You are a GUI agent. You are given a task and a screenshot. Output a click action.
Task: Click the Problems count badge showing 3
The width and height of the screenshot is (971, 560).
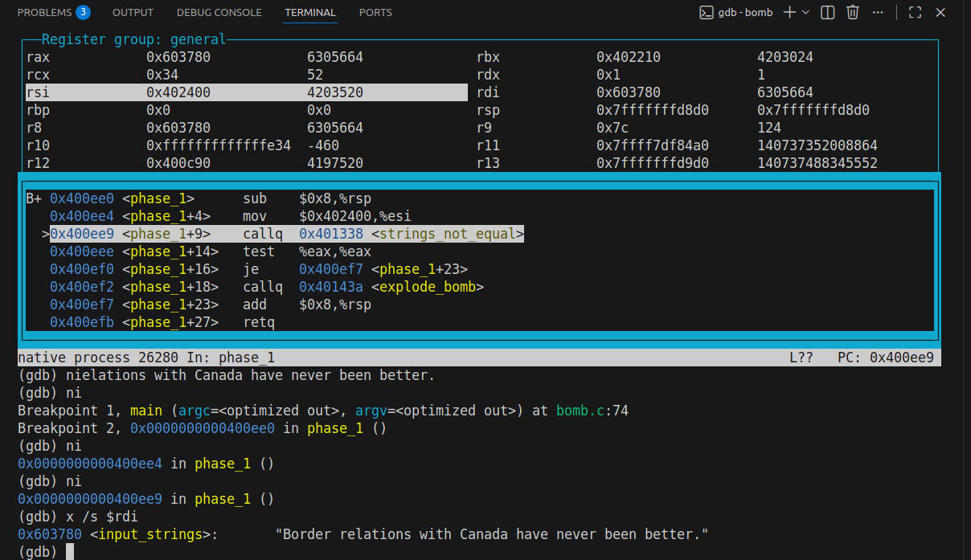[x=83, y=12]
